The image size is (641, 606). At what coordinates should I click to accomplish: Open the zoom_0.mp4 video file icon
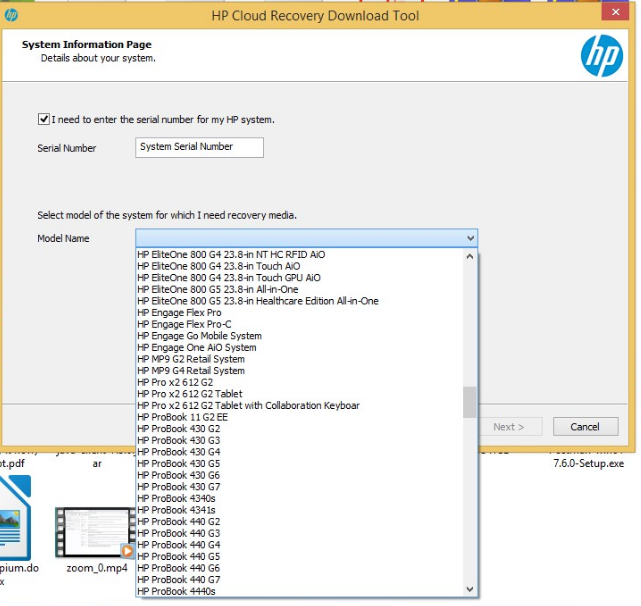95,531
